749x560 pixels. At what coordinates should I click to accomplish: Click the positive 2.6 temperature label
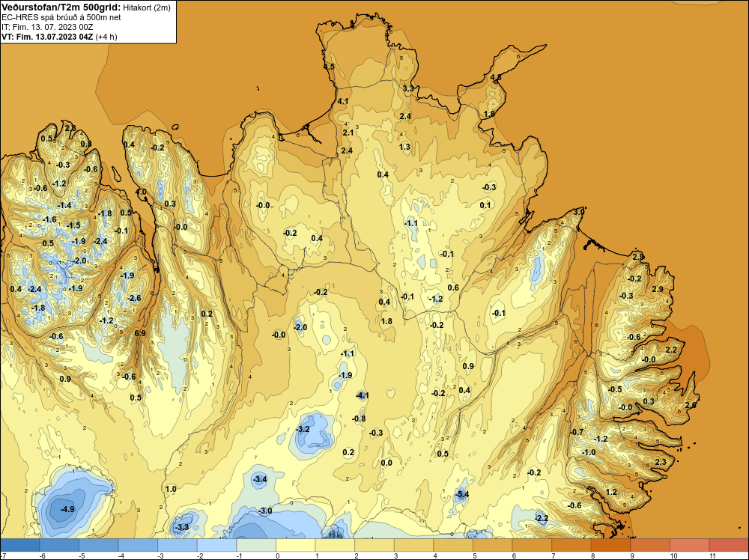coord(691,405)
